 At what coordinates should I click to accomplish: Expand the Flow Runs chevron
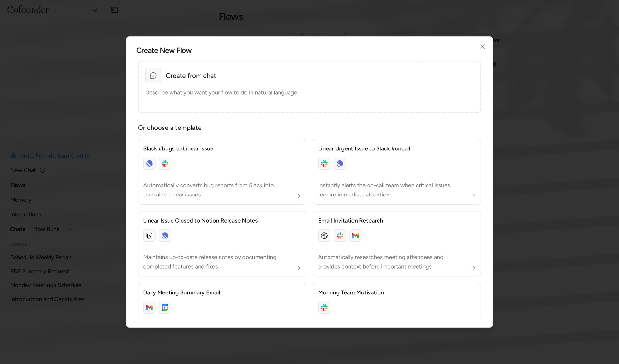(x=71, y=229)
